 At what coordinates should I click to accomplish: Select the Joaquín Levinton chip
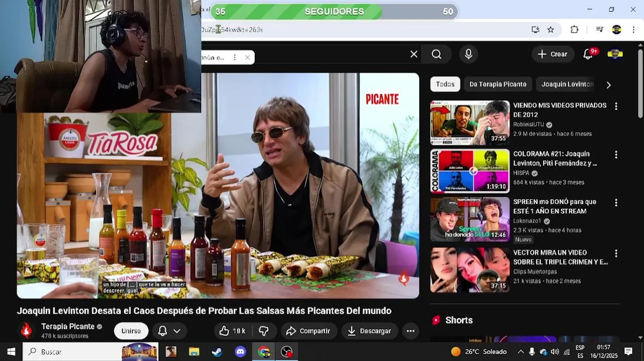click(x=567, y=84)
